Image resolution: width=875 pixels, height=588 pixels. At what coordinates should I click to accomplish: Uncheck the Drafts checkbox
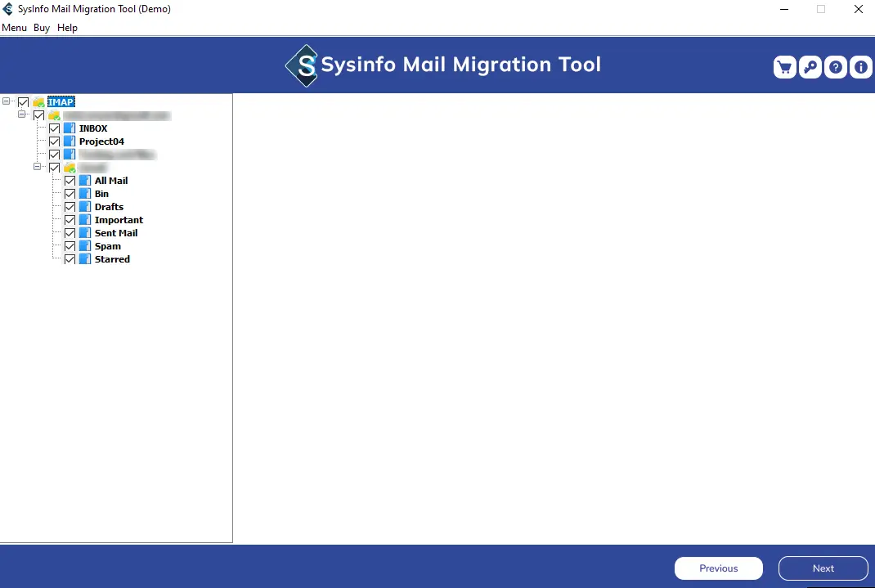pyautogui.click(x=70, y=207)
